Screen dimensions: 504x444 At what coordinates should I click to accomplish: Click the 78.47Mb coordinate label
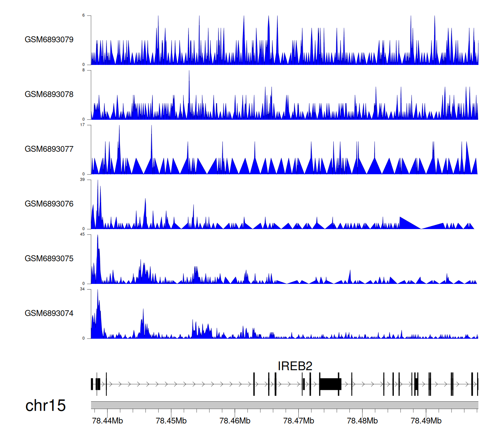pos(298,421)
